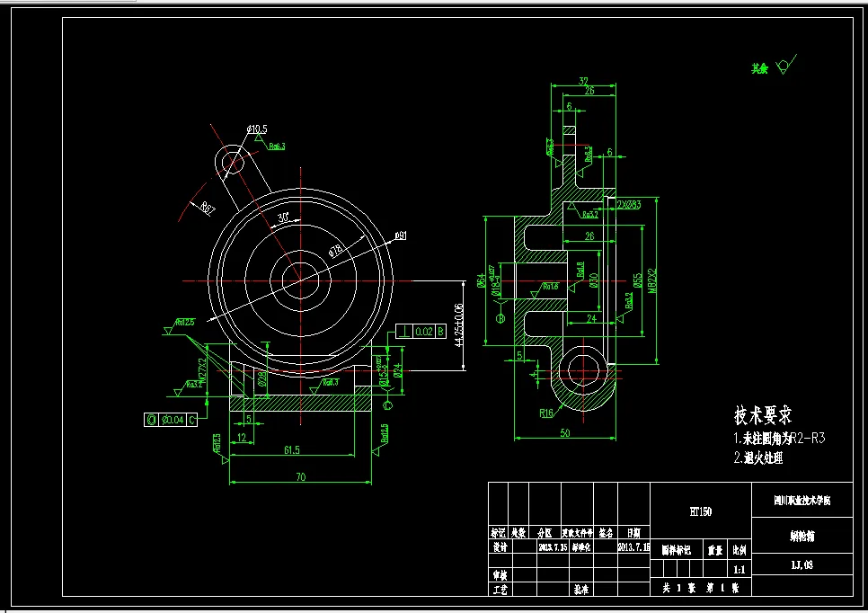The width and height of the screenshot is (868, 613).
Task: Click the 重量 header cell
Action: (714, 550)
